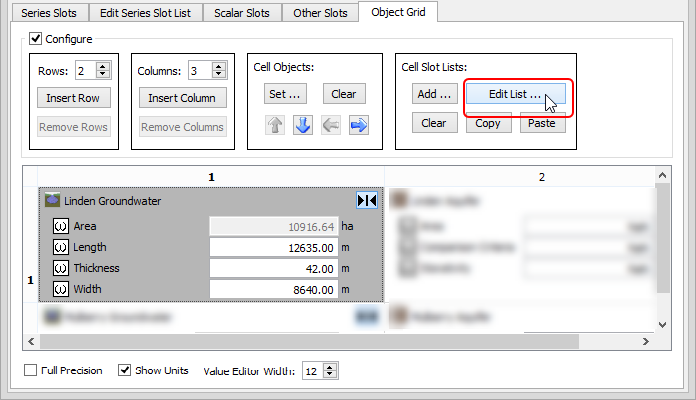The width and height of the screenshot is (696, 400).
Task: Click the Linden Groundwater object icon
Action: (52, 201)
